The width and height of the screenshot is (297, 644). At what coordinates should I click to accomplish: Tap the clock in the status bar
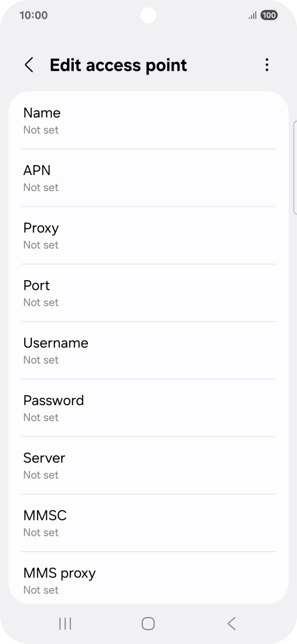pyautogui.click(x=33, y=15)
